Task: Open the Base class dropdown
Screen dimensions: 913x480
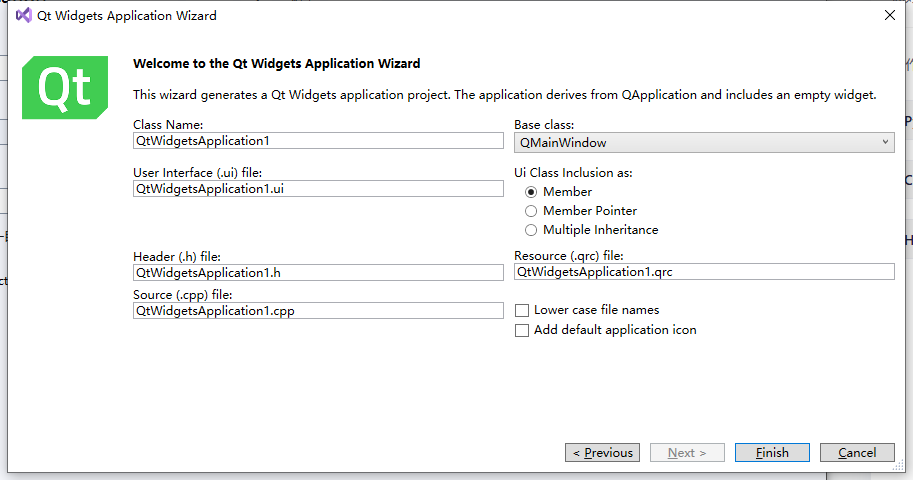Action: pyautogui.click(x=704, y=143)
